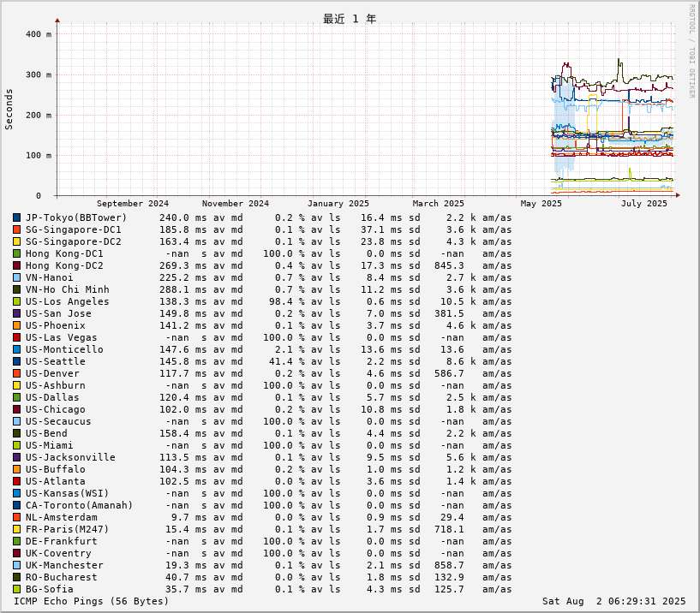Click the US-Secaucus legend label

click(x=58, y=421)
